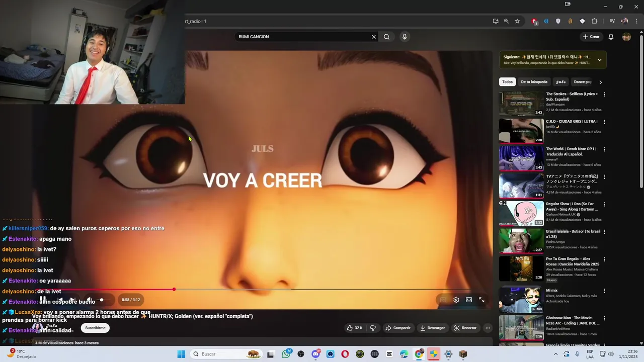Click the Crear button
644x362 pixels.
(591, 37)
